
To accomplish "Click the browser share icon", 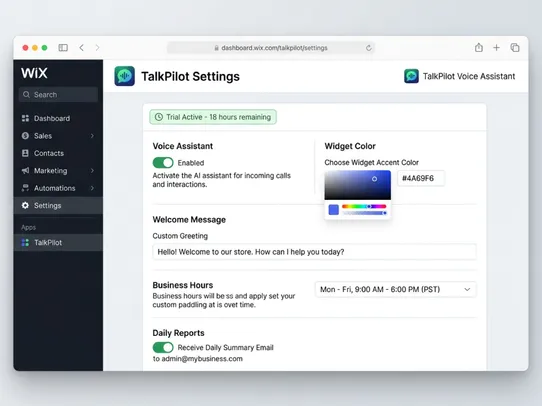I will pos(479,47).
